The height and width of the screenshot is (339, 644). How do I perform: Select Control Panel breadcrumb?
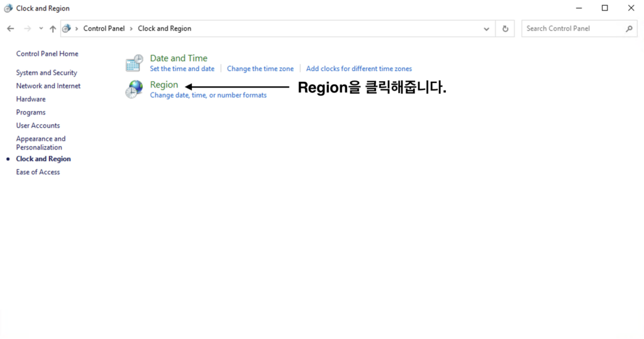[x=104, y=28]
